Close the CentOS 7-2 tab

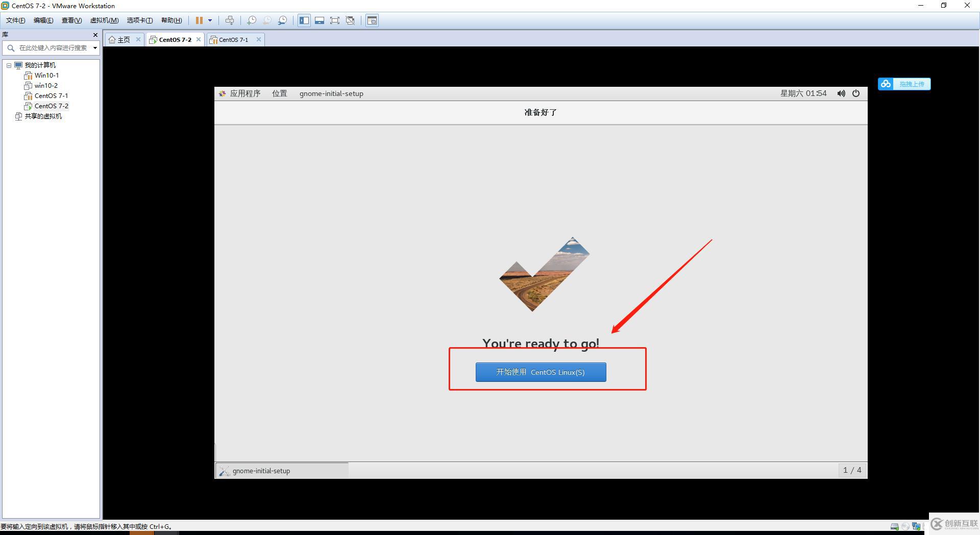[199, 39]
